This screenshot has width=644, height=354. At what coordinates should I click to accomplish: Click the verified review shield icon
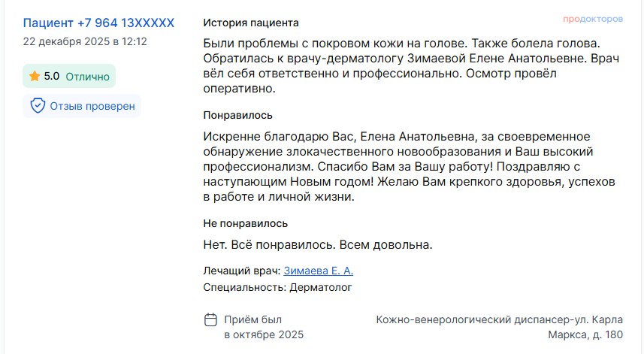pyautogui.click(x=38, y=106)
